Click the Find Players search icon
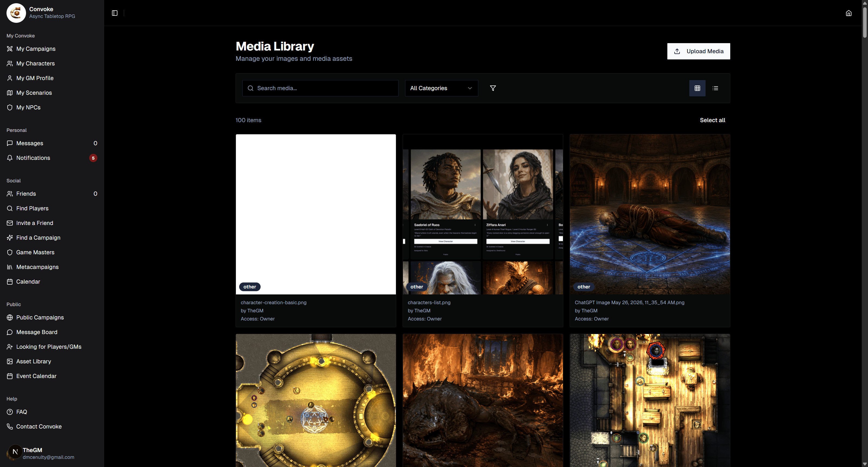Viewport: 868px width, 467px height. [10, 208]
